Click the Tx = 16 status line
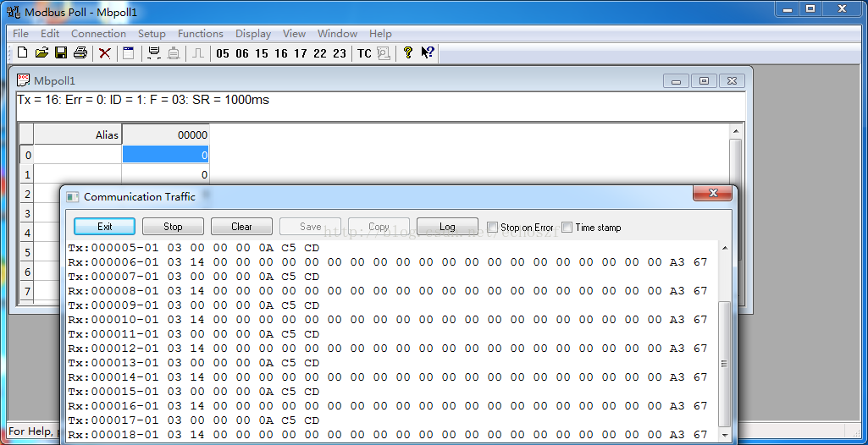The width and height of the screenshot is (868, 445). point(143,100)
